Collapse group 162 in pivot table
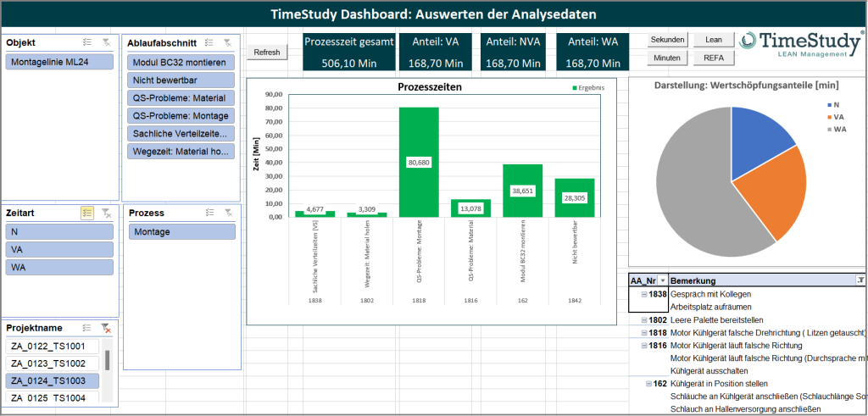Screen dimensions: 868x416 648,383
